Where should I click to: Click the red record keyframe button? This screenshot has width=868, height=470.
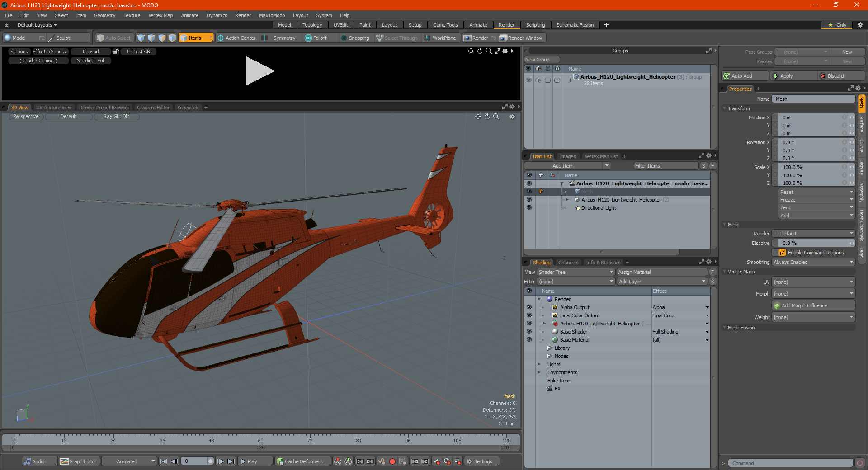[392, 461]
